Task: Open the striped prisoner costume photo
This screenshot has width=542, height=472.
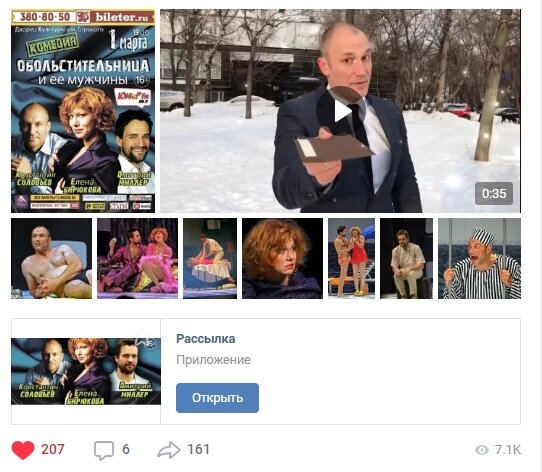Action: (x=479, y=258)
